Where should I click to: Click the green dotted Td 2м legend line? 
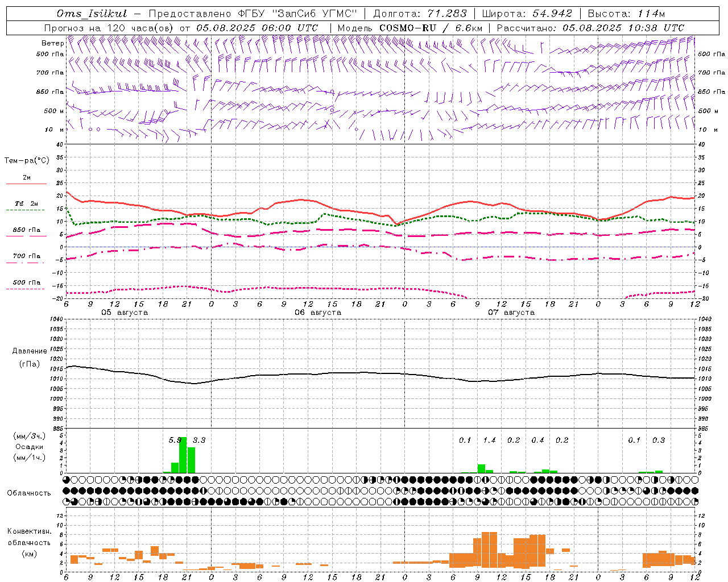(25, 210)
